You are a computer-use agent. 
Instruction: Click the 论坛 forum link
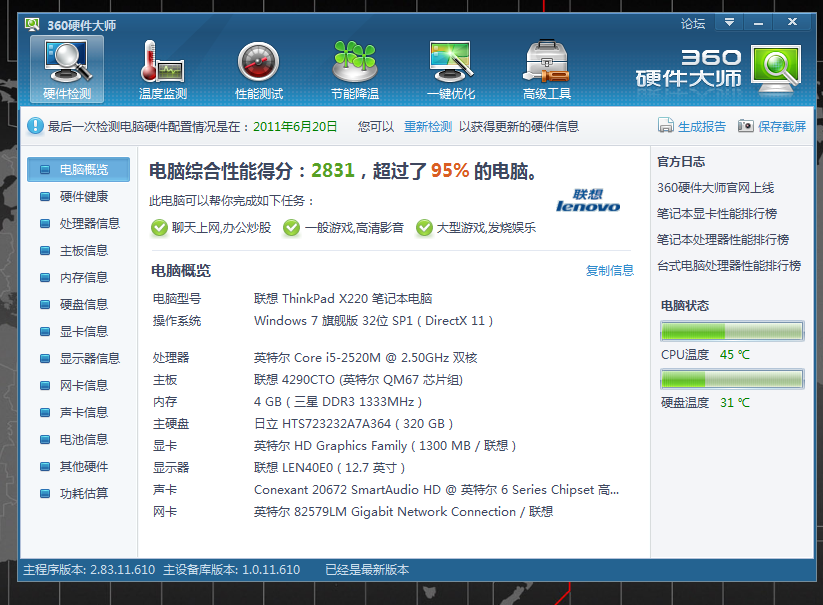[693, 24]
